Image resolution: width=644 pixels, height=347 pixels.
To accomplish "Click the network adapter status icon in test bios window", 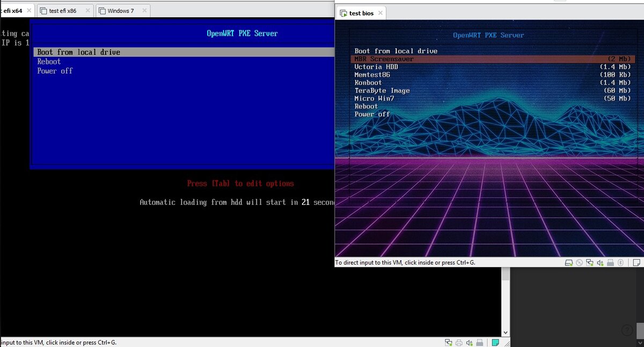I will coord(589,263).
